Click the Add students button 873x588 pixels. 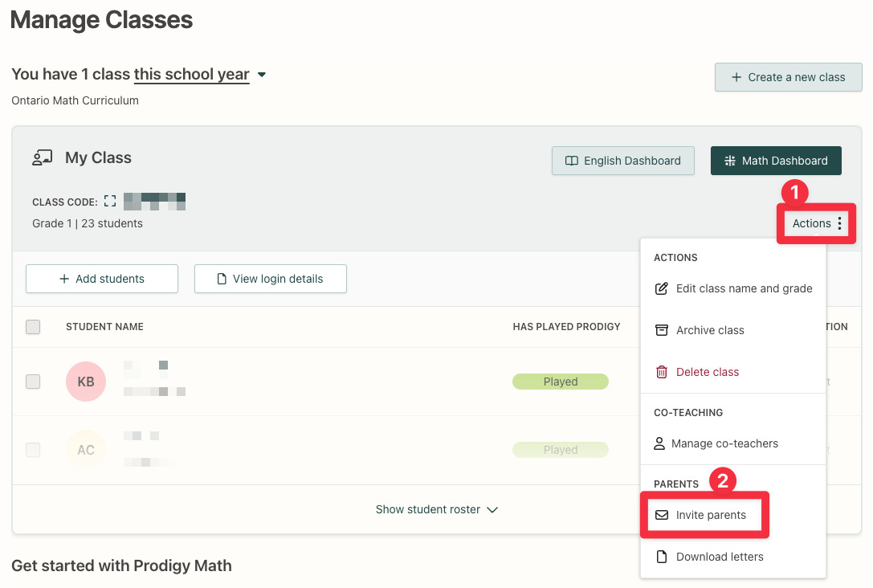tap(102, 279)
